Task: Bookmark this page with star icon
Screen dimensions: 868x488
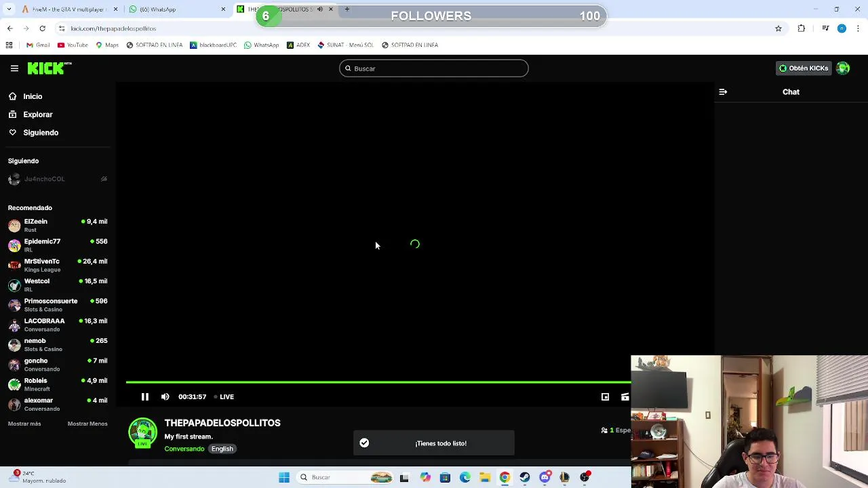Action: pos(778,28)
